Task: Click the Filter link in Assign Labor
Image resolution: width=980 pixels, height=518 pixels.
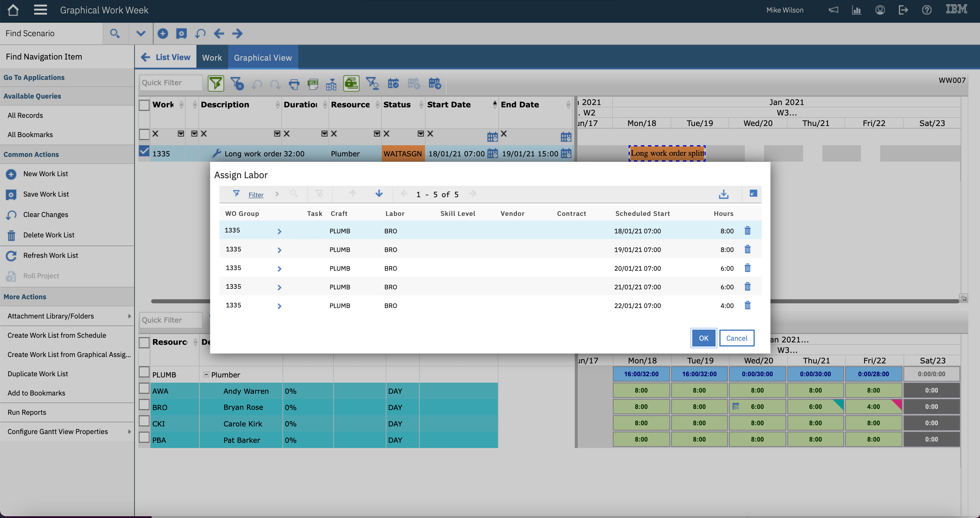Action: tap(256, 195)
